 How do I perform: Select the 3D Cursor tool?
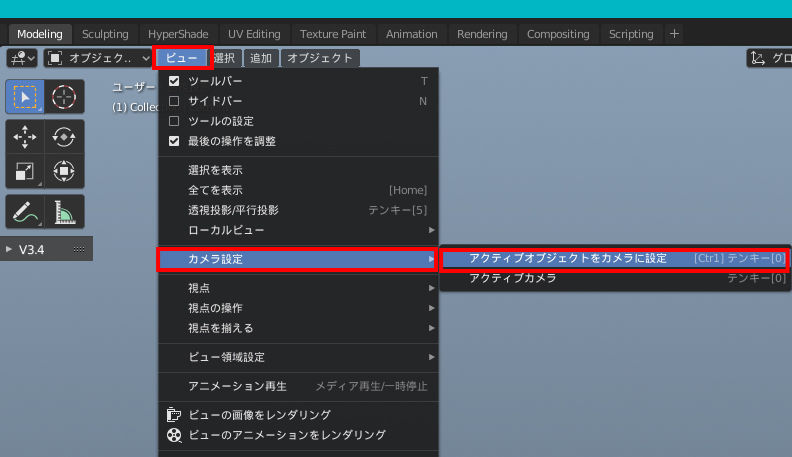tap(64, 96)
